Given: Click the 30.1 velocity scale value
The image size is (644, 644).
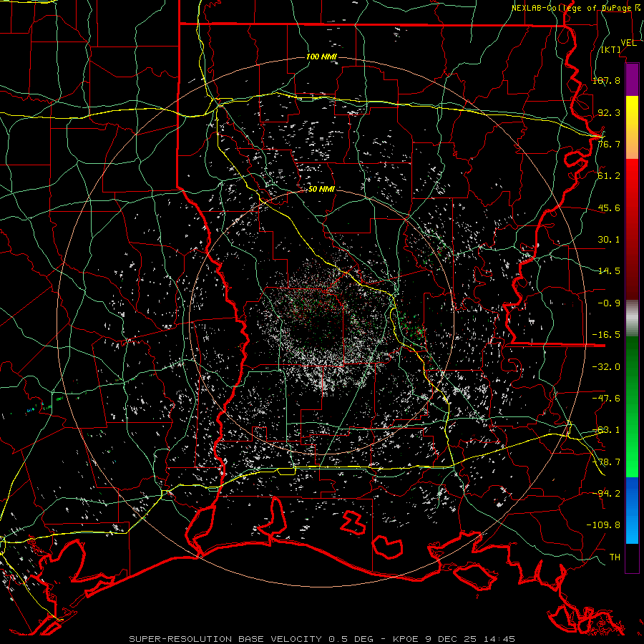Looking at the screenshot, I should pyautogui.click(x=609, y=240).
